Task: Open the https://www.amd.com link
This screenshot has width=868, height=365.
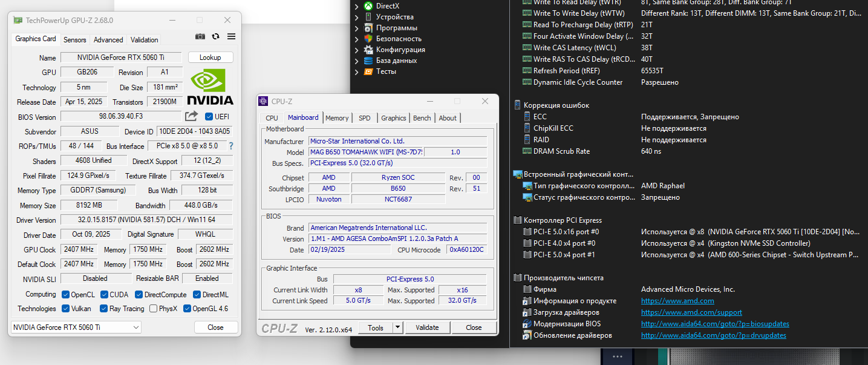Action: pyautogui.click(x=677, y=301)
